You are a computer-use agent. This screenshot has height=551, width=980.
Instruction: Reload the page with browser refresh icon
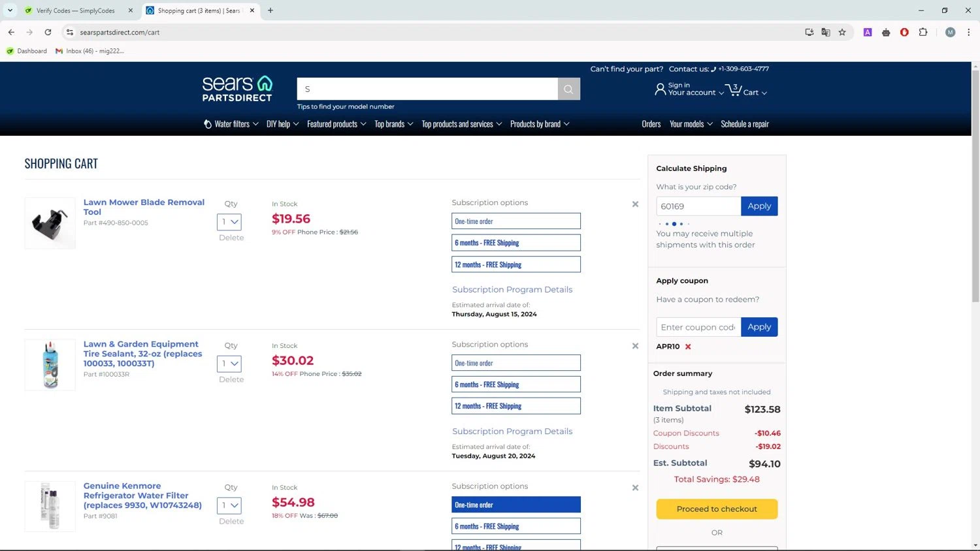[x=48, y=32]
